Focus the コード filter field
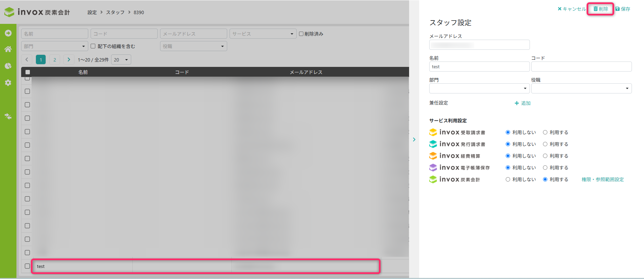The width and height of the screenshot is (644, 279). coord(124,34)
